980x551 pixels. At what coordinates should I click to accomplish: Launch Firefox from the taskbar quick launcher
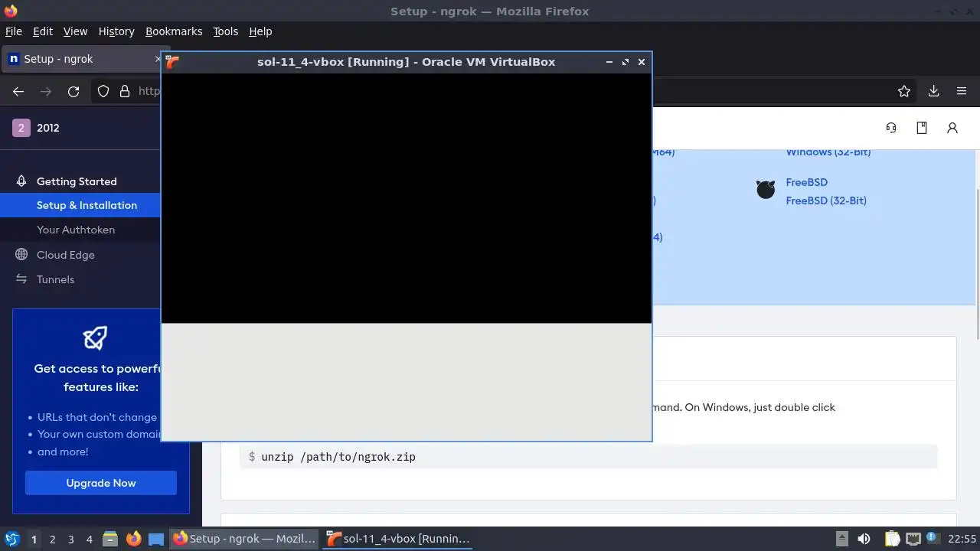tap(133, 539)
